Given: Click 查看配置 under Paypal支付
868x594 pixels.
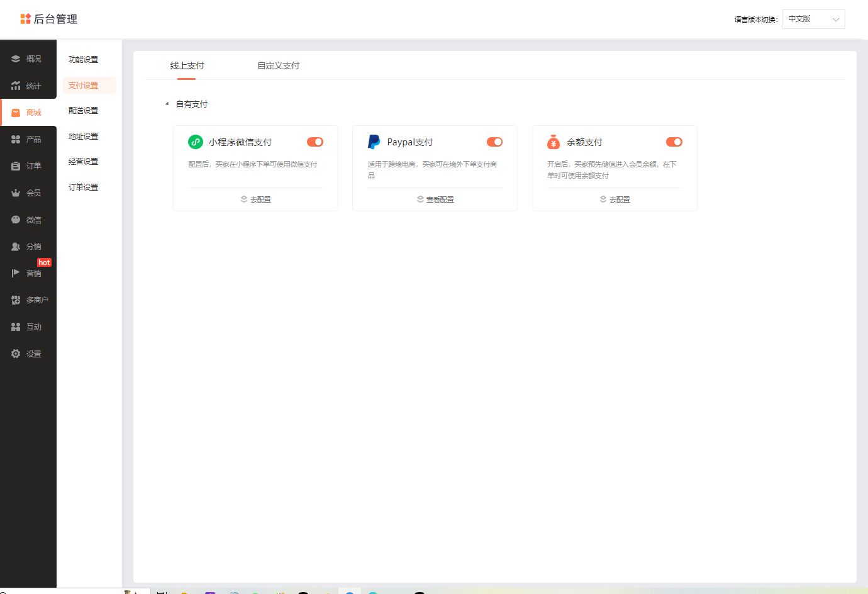Looking at the screenshot, I should (x=435, y=199).
